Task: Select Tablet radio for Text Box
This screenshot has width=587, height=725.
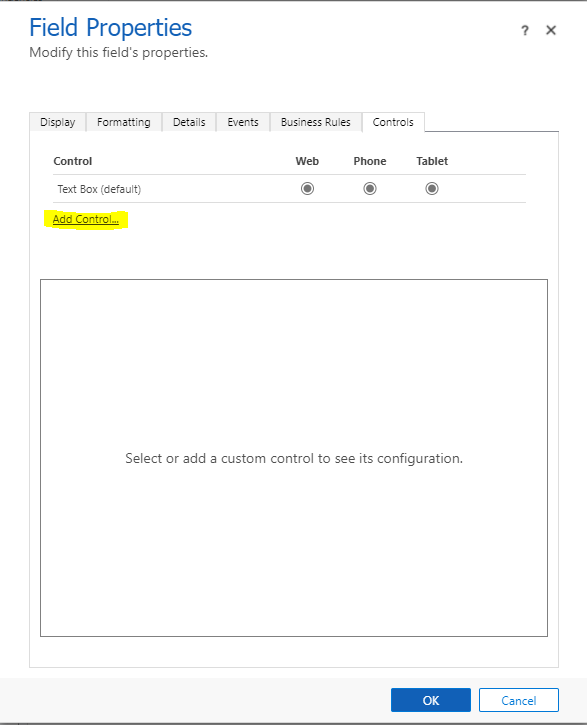Action: click(432, 189)
